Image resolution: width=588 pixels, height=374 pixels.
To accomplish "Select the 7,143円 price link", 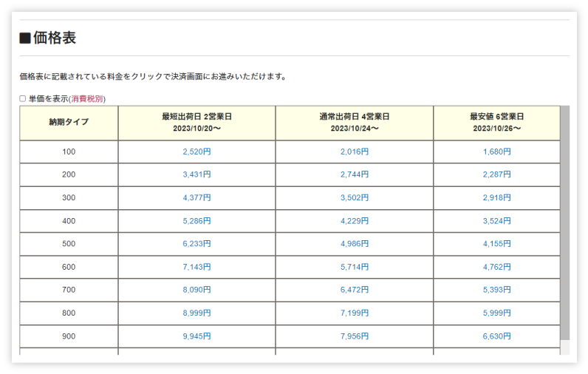I will click(197, 267).
